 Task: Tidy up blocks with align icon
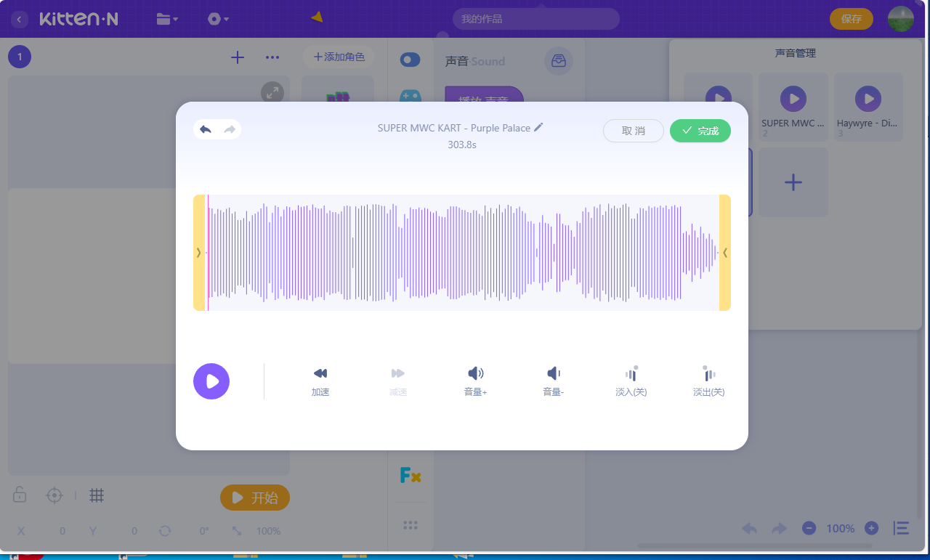coord(901,529)
